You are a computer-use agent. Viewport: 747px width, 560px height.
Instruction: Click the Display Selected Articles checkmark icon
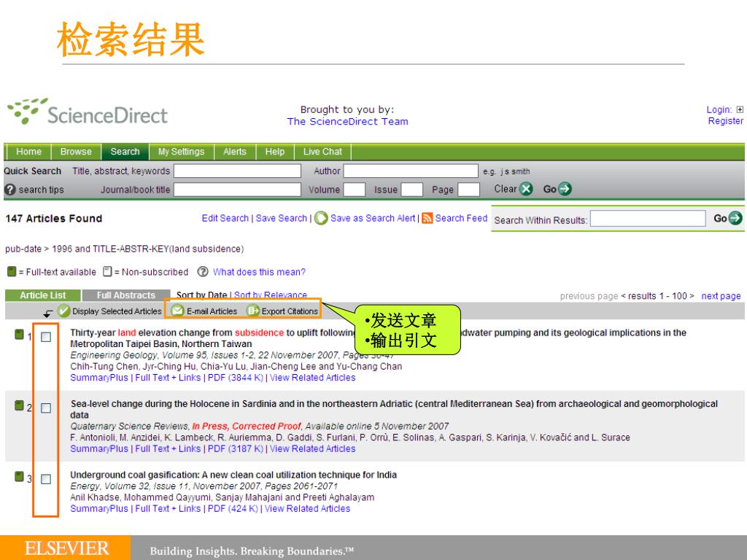[63, 311]
